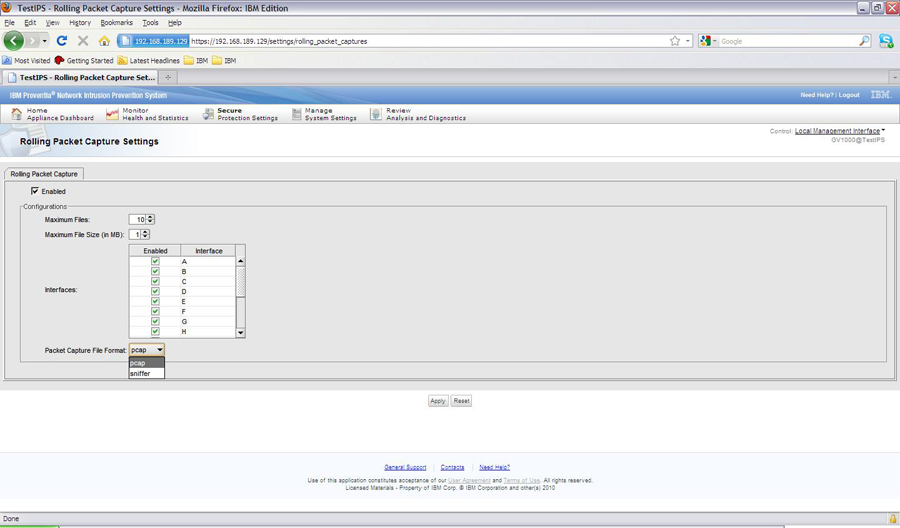Bookmark this page with the star icon
The image size is (900, 528).
point(675,41)
